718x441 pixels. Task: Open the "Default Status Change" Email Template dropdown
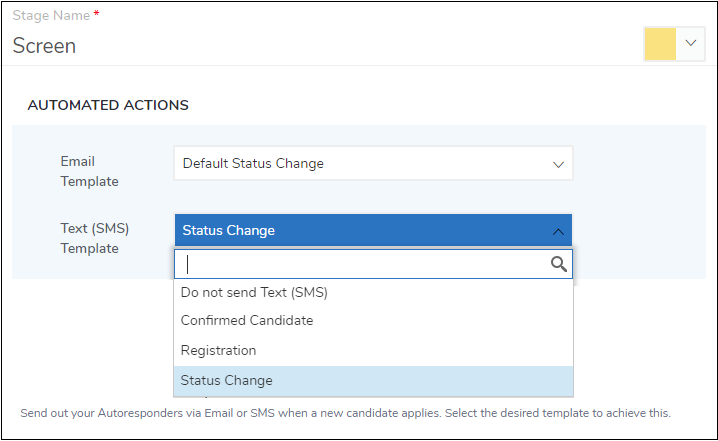(360, 164)
